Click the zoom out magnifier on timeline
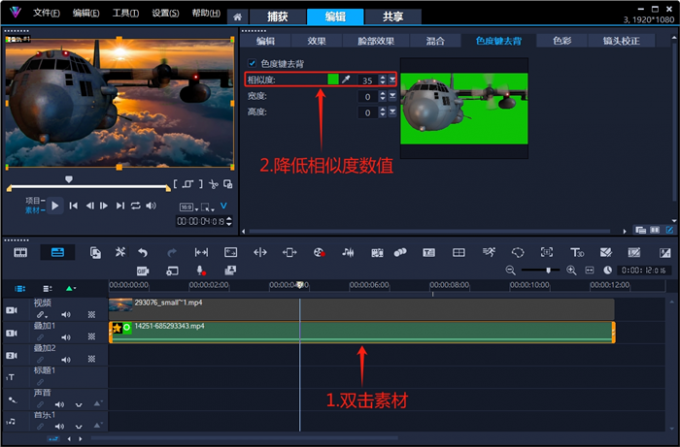Viewport: 680px width, 447px height. click(511, 271)
